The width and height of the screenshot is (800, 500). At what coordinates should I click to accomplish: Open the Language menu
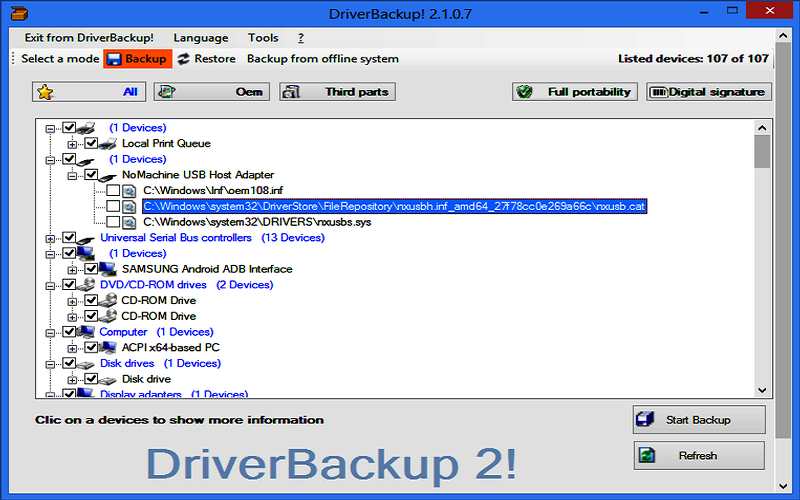click(201, 38)
